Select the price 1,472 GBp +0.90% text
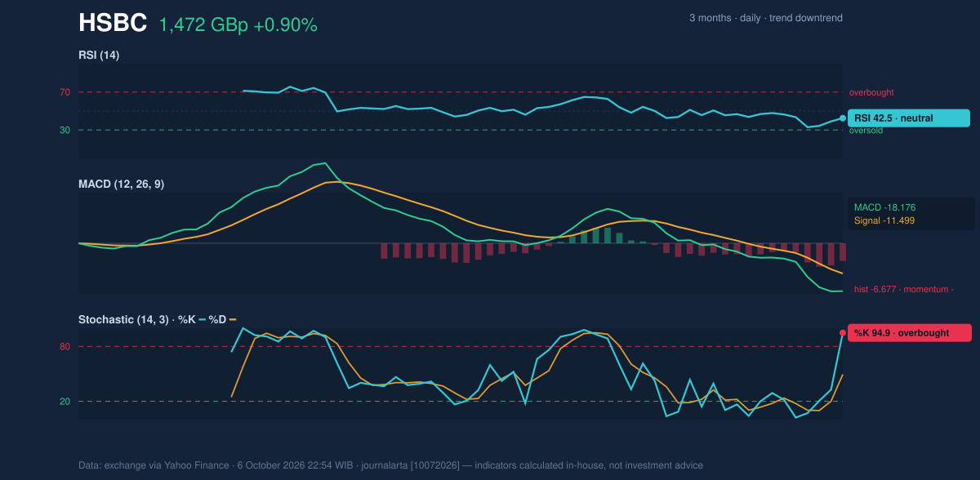The width and height of the screenshot is (980, 480). (x=238, y=25)
